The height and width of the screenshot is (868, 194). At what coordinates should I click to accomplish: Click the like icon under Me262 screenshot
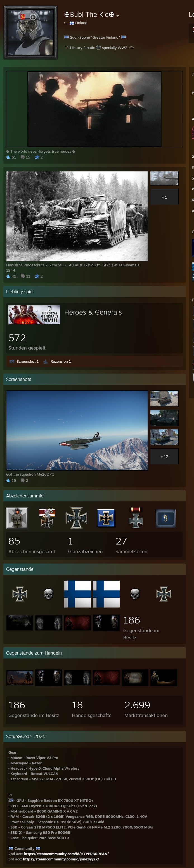point(8,481)
